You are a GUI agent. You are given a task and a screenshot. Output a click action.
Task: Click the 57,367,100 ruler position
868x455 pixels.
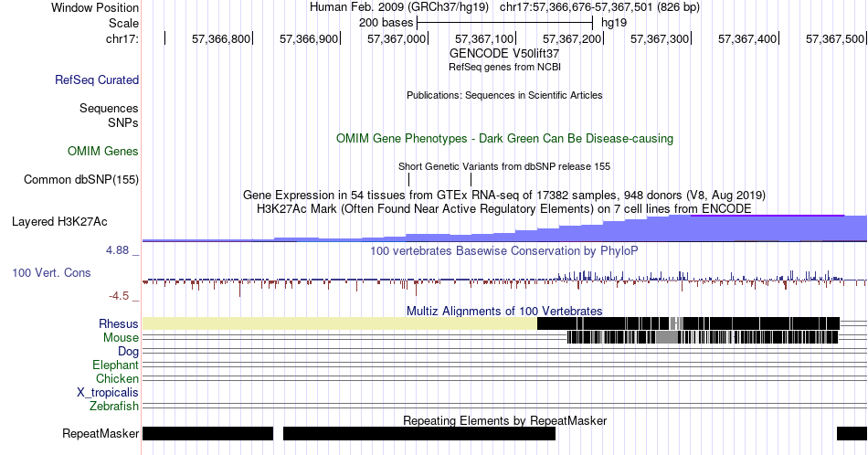tap(484, 38)
